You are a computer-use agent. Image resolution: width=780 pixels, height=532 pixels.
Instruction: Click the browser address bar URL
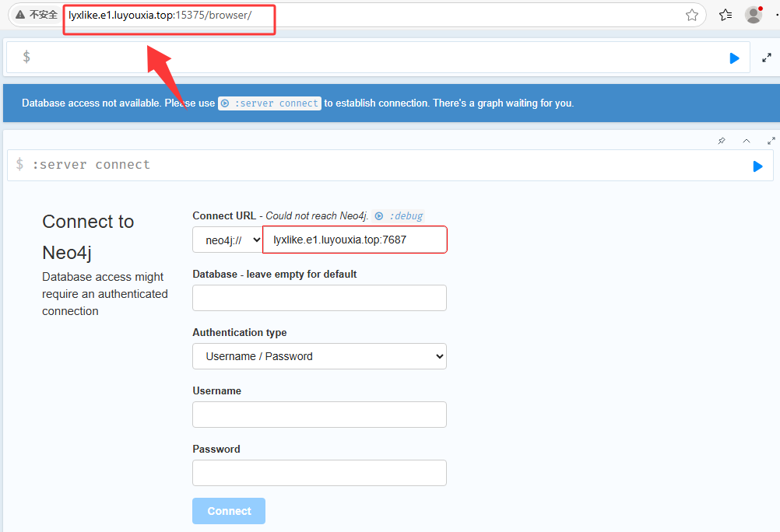[160, 15]
